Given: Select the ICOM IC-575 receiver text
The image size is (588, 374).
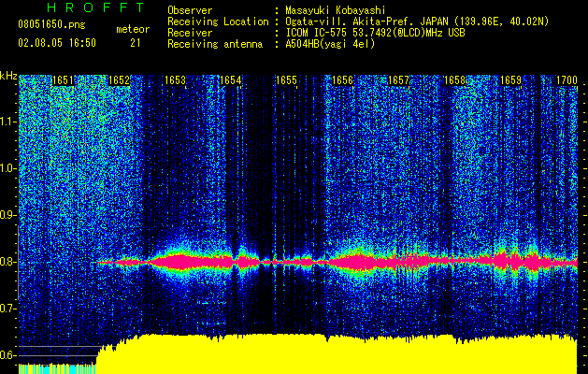Looking at the screenshot, I should coord(375,33).
